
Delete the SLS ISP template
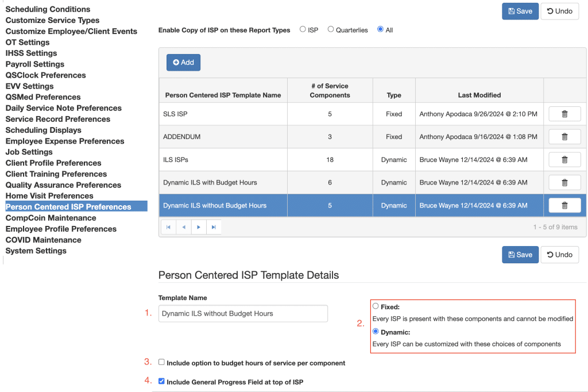click(x=564, y=113)
